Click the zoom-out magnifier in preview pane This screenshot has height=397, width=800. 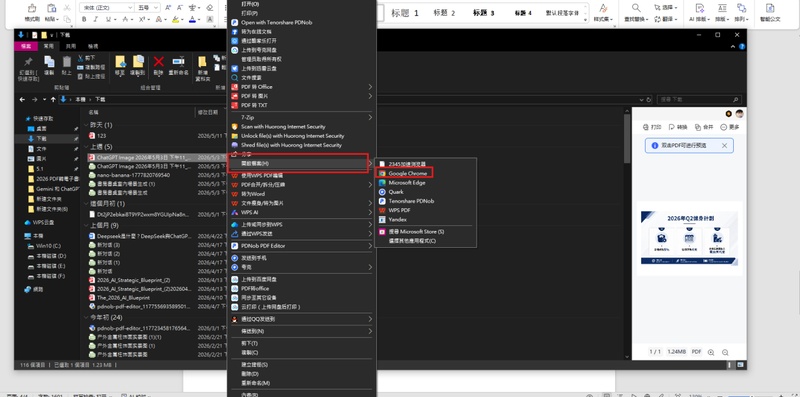coord(725,352)
